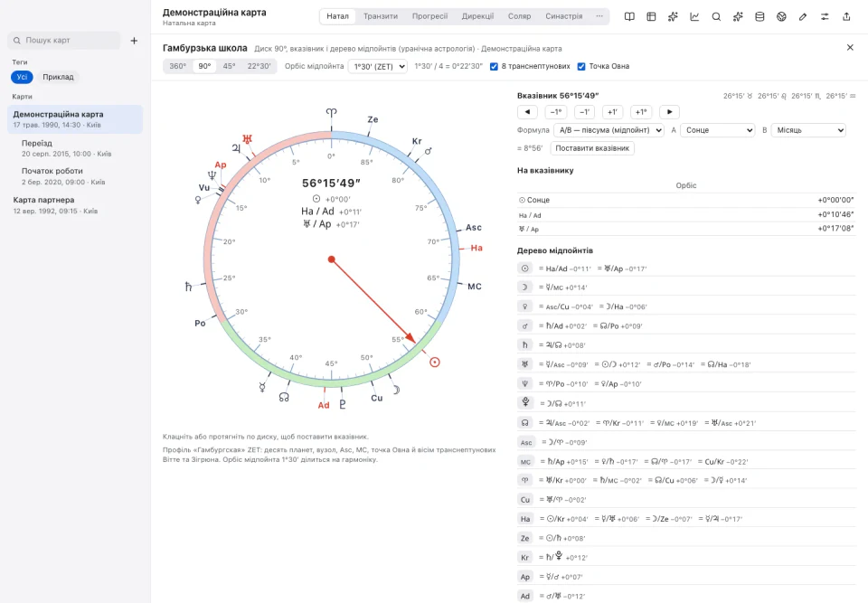The image size is (868, 603).
Task: Filter charts by the Приклад tag
Action: (x=58, y=77)
